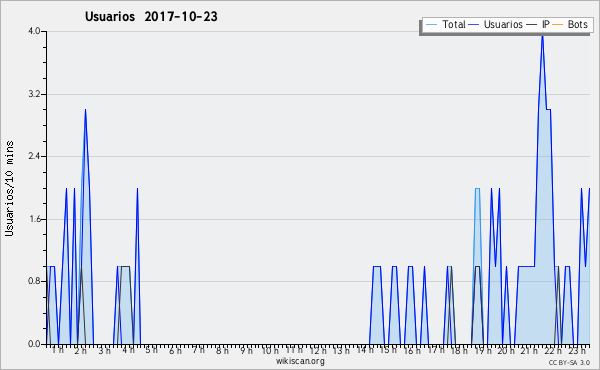Image resolution: width=600 pixels, height=370 pixels.
Task: Click the '15 h' x-axis label
Action: point(388,350)
